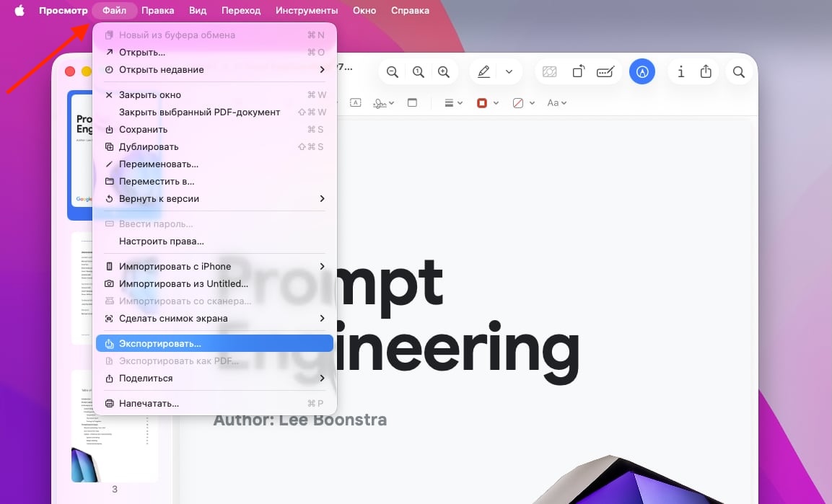Open the Вид menu
This screenshot has width=832, height=504.
(x=198, y=11)
